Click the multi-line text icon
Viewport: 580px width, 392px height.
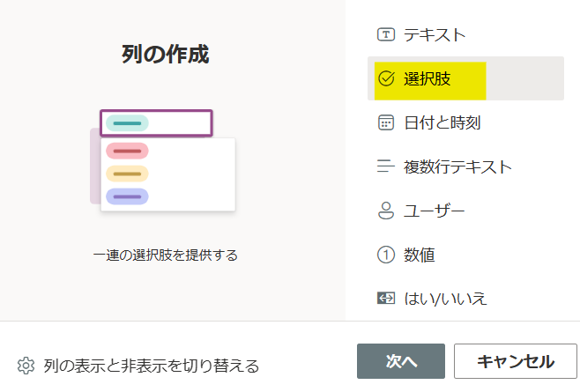(x=384, y=166)
